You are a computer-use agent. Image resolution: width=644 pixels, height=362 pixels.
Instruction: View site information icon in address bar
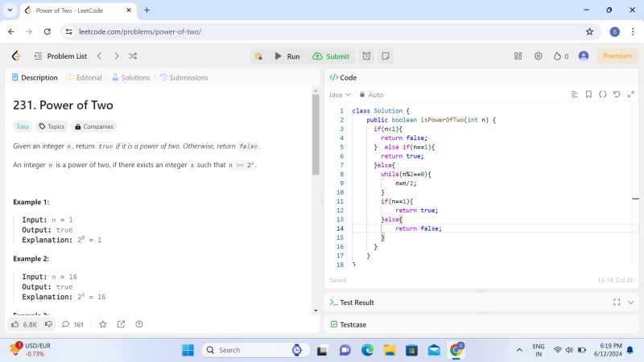point(69,31)
